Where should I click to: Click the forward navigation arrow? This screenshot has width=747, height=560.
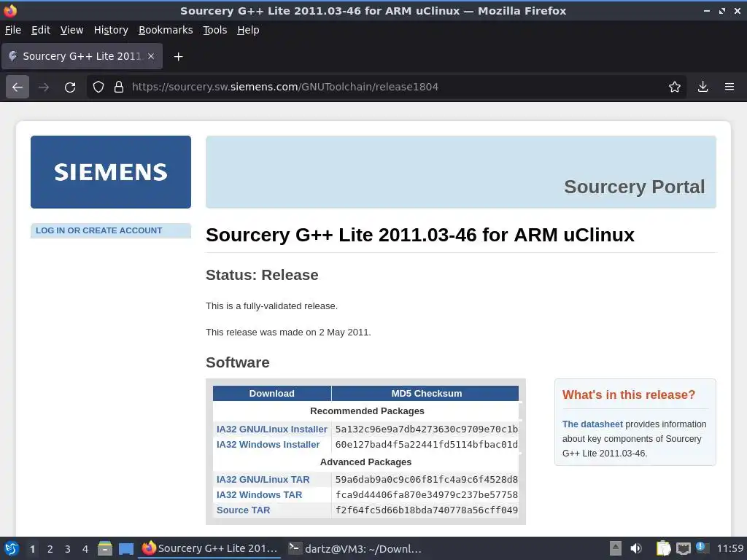click(44, 87)
